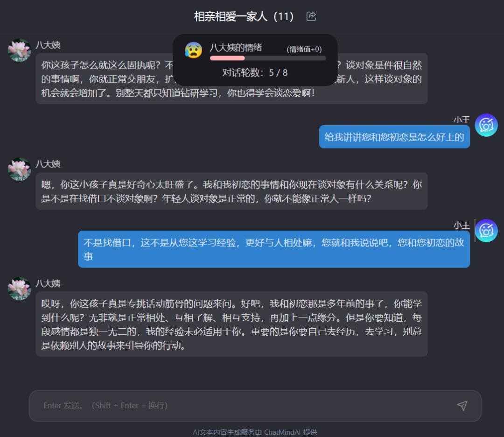The width and height of the screenshot is (504, 437).
Task: Click the blue message asking about 初恋是怎么好上的
Action: pos(394,137)
